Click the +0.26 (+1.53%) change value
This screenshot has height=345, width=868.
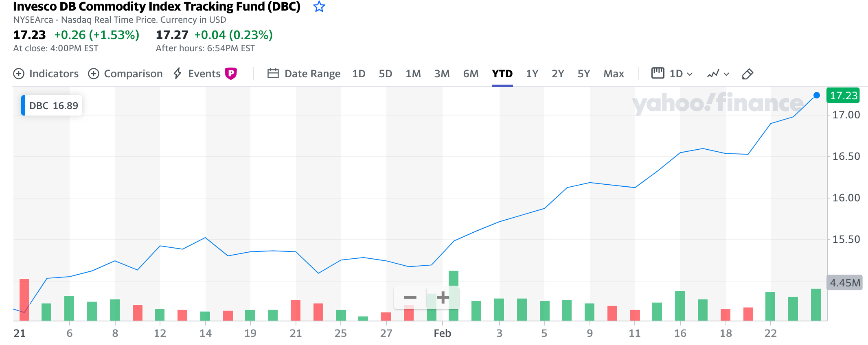click(97, 35)
